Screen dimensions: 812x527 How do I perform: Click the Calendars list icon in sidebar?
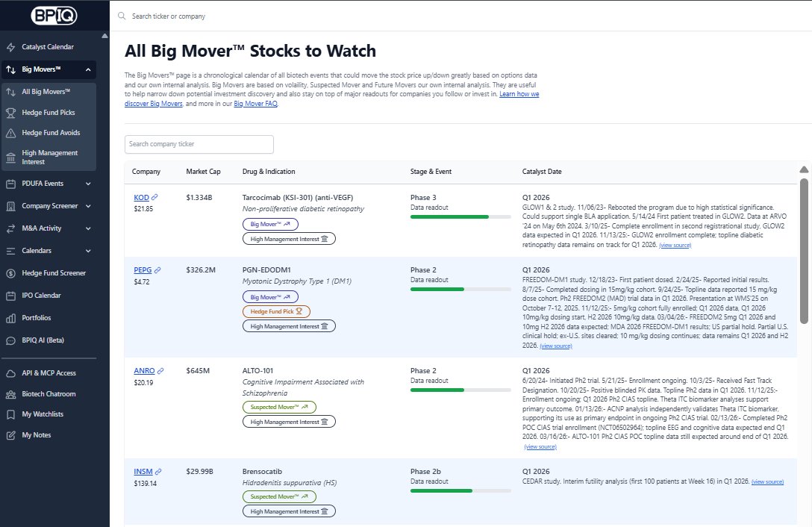(x=11, y=251)
